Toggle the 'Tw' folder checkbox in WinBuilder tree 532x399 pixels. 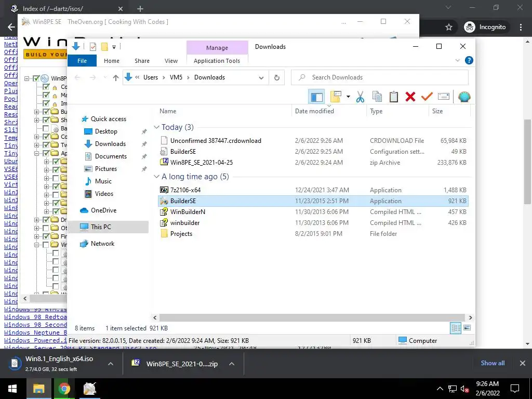coord(46,145)
